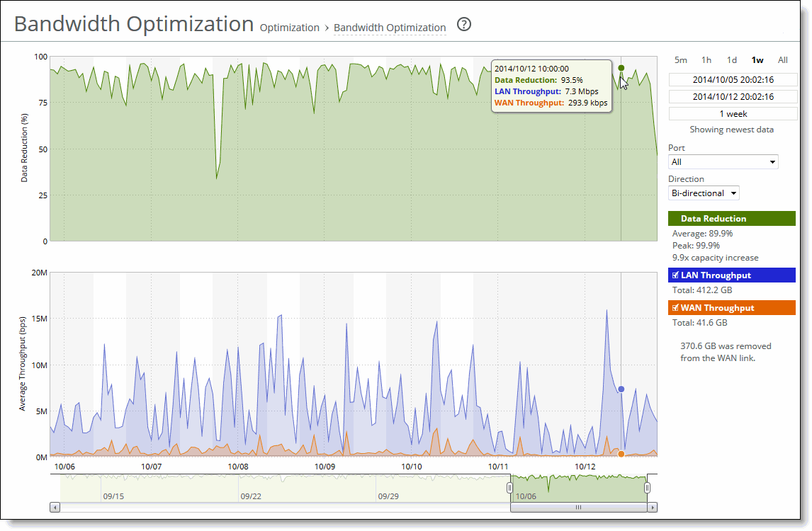Select the All time range option
Screen dimensions: 812x531
click(782, 60)
